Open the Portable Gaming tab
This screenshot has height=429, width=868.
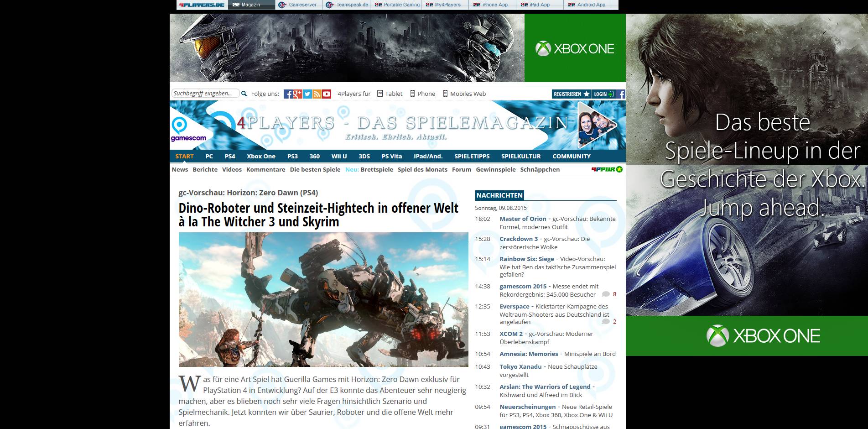[x=397, y=5]
